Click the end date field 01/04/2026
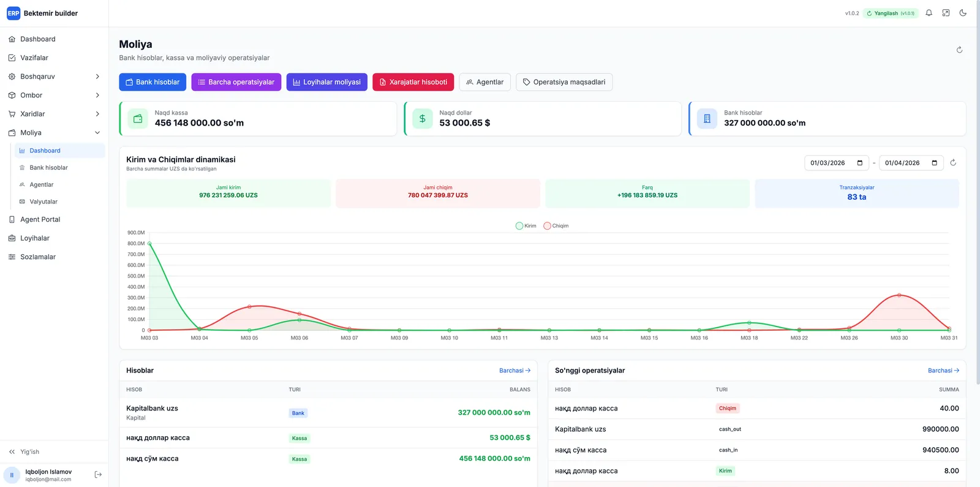The image size is (980, 487). (x=911, y=163)
